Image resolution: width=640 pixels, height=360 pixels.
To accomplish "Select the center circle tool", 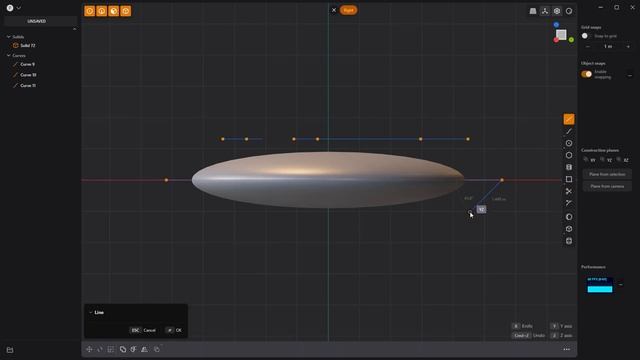I will coord(569,143).
